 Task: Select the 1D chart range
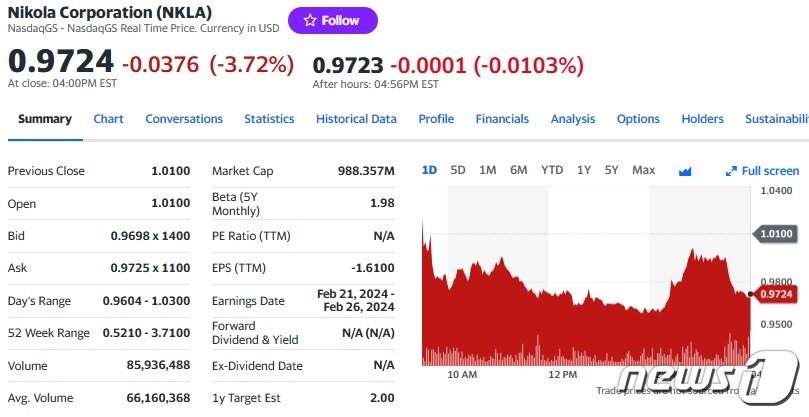click(429, 170)
